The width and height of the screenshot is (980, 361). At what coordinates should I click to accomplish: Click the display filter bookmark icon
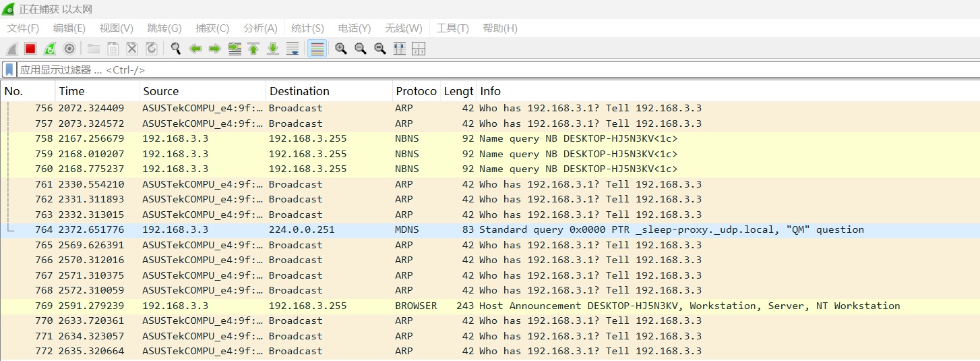(9, 70)
